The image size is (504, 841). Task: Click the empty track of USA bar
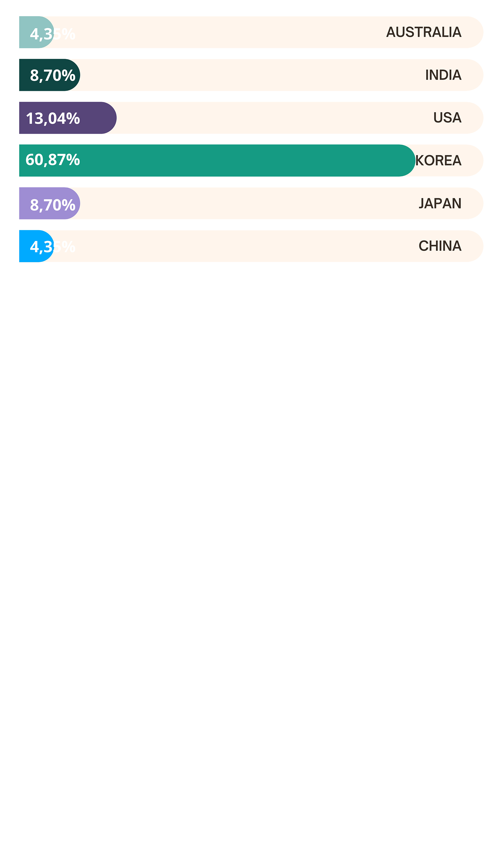click(272, 118)
